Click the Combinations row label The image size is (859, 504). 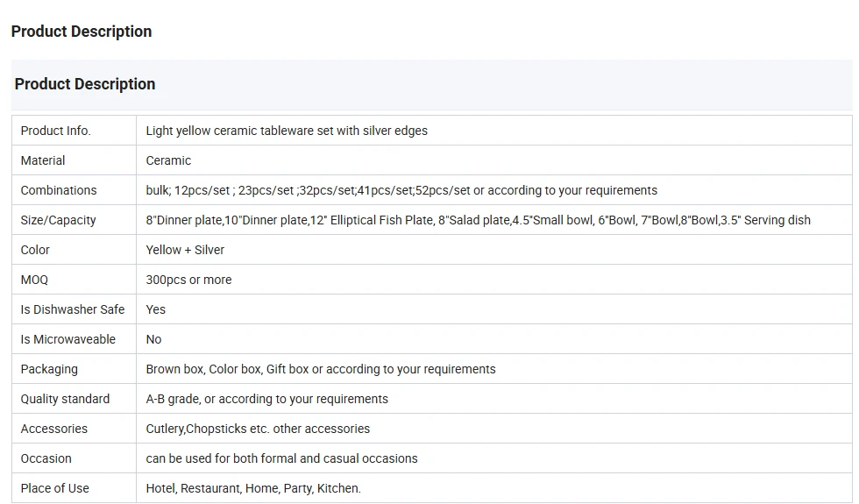coord(74,190)
